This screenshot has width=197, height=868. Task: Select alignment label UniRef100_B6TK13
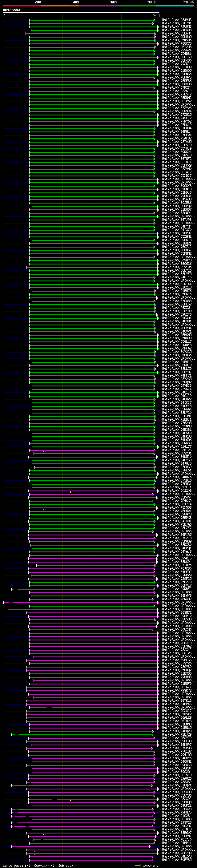pos(177,701)
